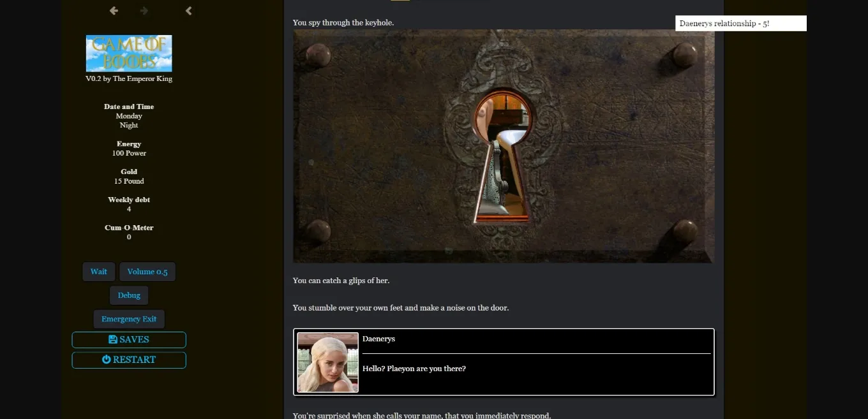Click the forward history arrow
The image size is (868, 419).
144,11
